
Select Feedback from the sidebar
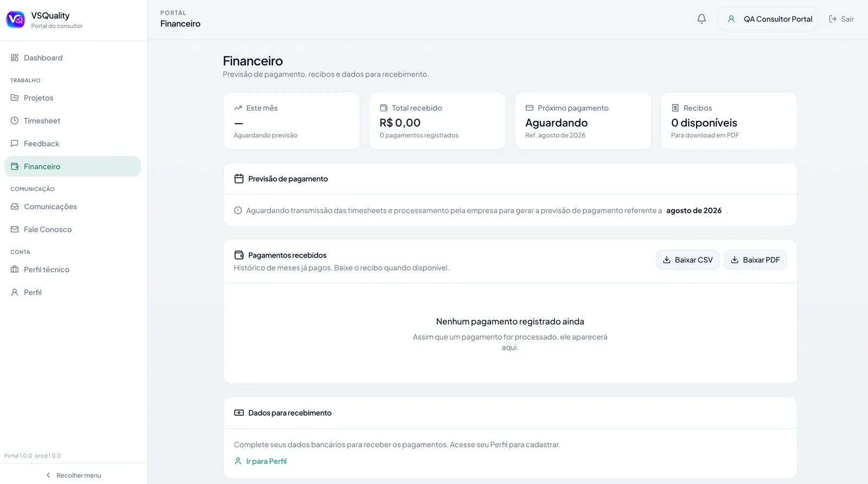pos(73,144)
